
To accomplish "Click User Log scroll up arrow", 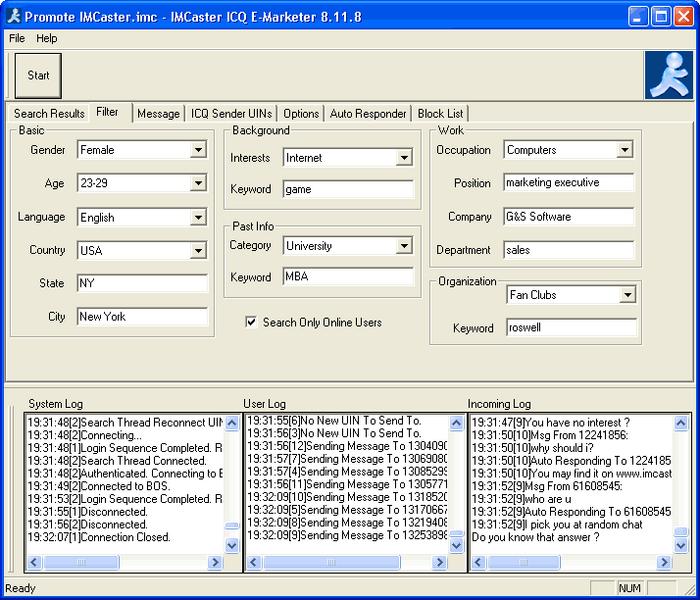I will [456, 423].
